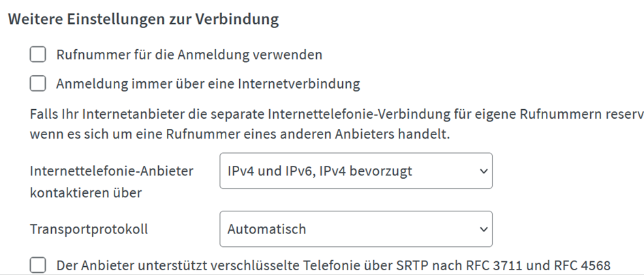This screenshot has height=275, width=644.
Task: Click the text line 'wenn es sich um eine Rufnummer'
Action: (240, 134)
